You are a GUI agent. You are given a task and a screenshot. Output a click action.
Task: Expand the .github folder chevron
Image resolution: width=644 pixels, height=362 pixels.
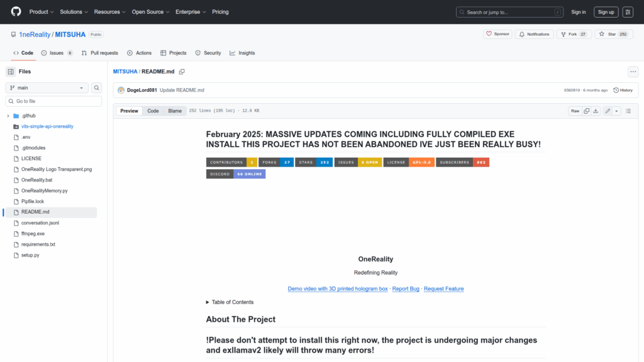(x=8, y=116)
